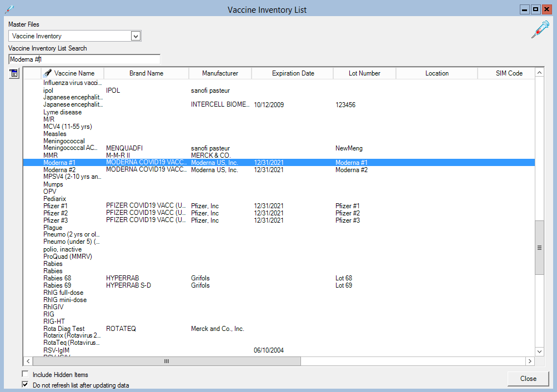
Task: Click the vertical scrollbar up arrow
Action: 539,73
